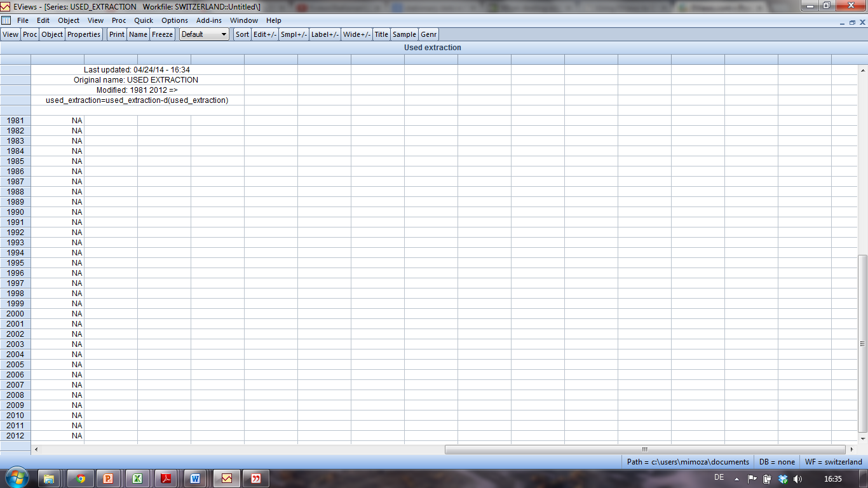Open Microsoft Word from the taskbar
The width and height of the screenshot is (868, 488).
point(194,478)
